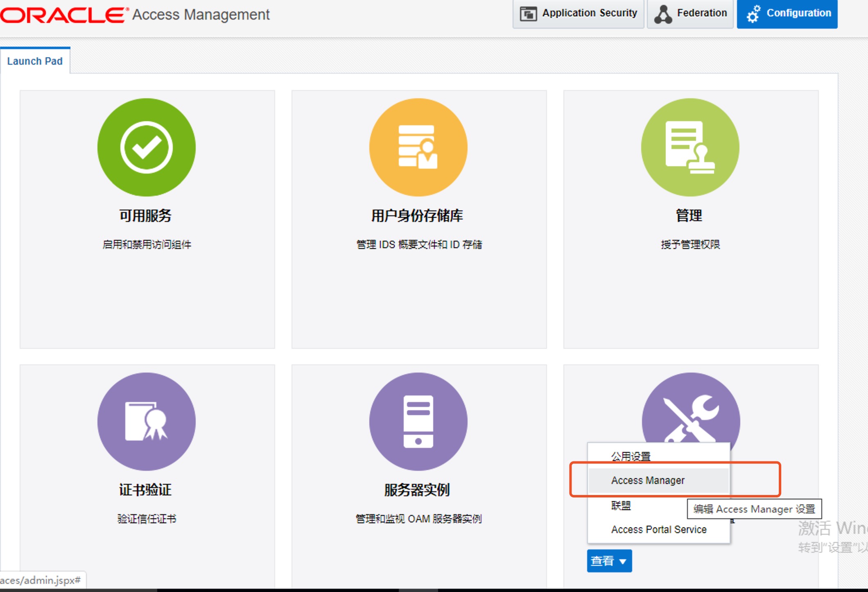Click the Configuration gears icon

point(753,14)
